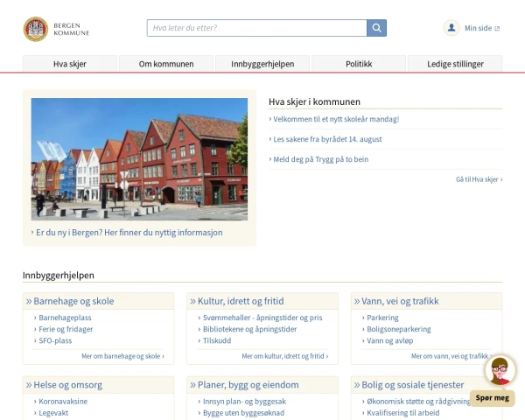The image size is (525, 420).
Task: Click the Spør meg chat button
Action: [x=492, y=398]
